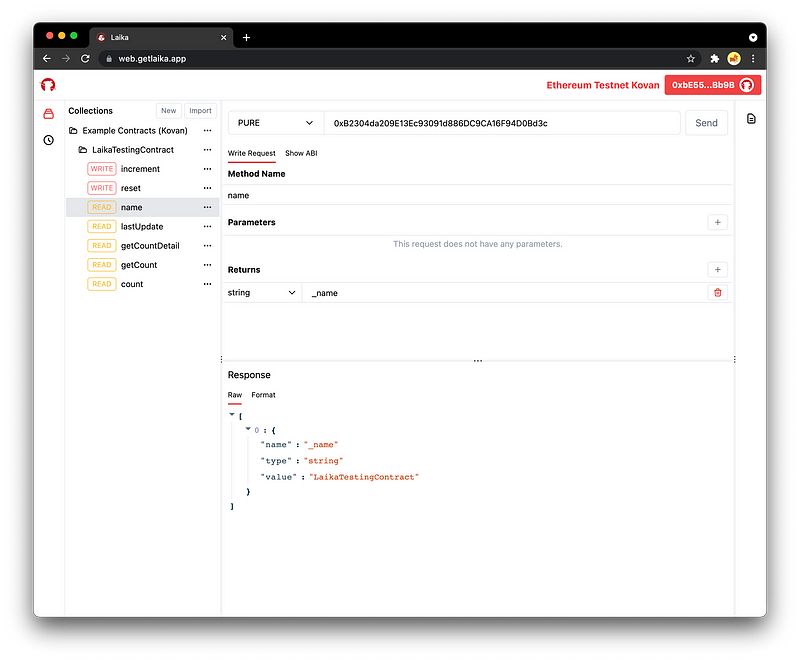The height and width of the screenshot is (661, 800).
Task: Add a new parameter with plus button
Action: pyautogui.click(x=717, y=222)
